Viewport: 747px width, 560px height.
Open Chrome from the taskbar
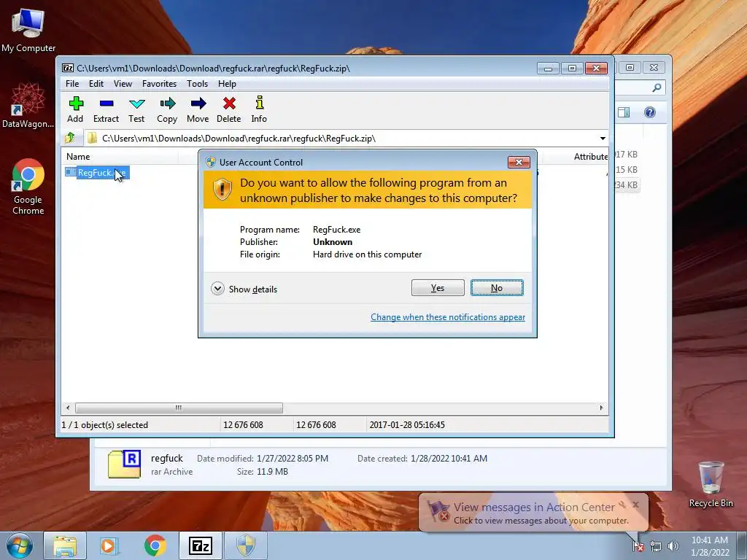tap(155, 545)
